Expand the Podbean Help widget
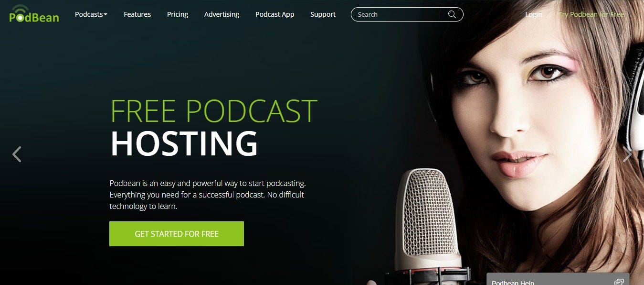644x285 pixels. point(558,279)
